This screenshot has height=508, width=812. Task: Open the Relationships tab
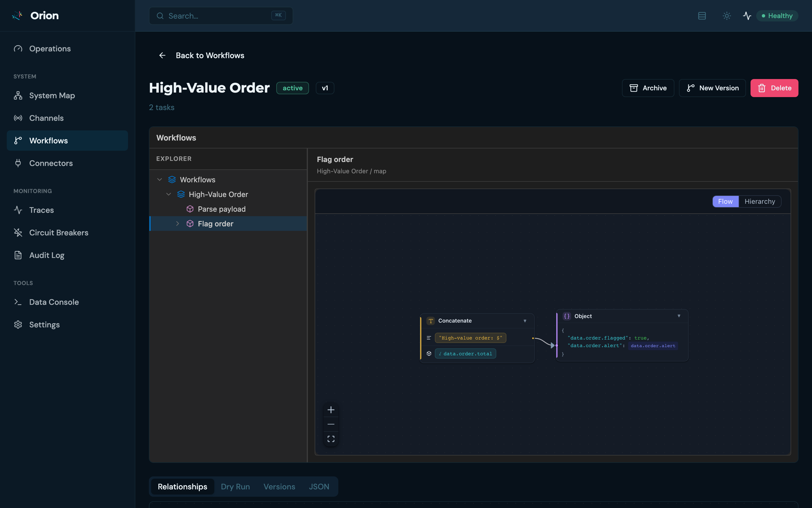pyautogui.click(x=182, y=487)
